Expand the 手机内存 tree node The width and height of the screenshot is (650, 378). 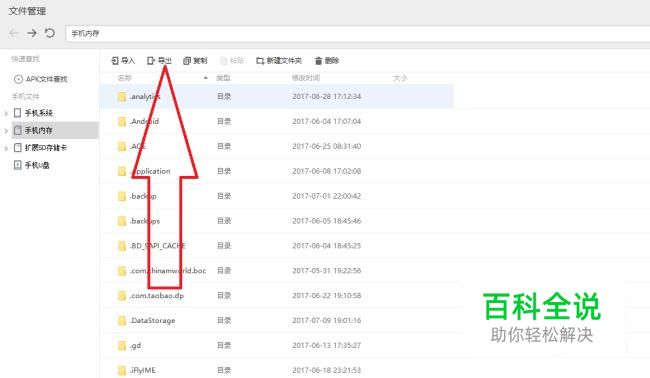click(x=6, y=131)
